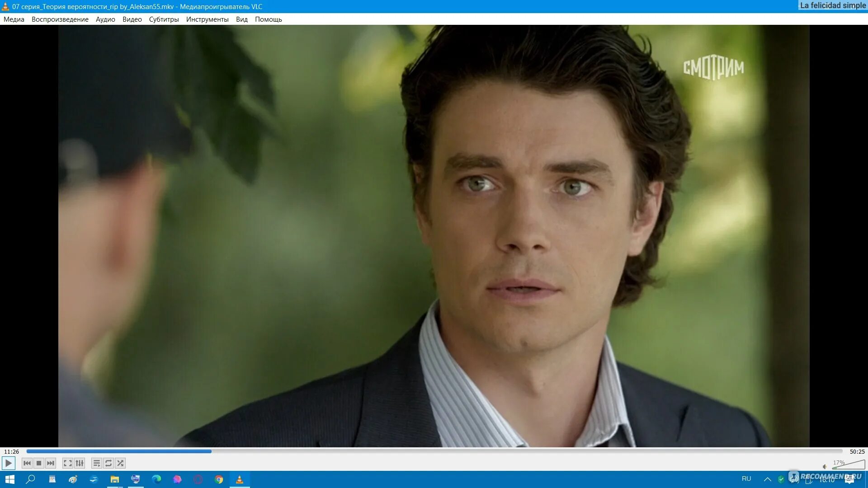Screen dimensions: 868x488
Task: Open the monitor app in taskbar
Action: point(135,479)
